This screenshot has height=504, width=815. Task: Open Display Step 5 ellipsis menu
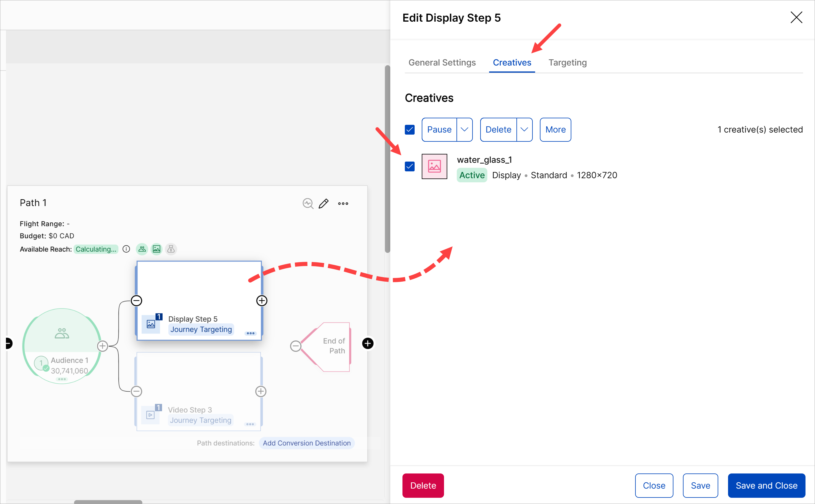coord(250,333)
